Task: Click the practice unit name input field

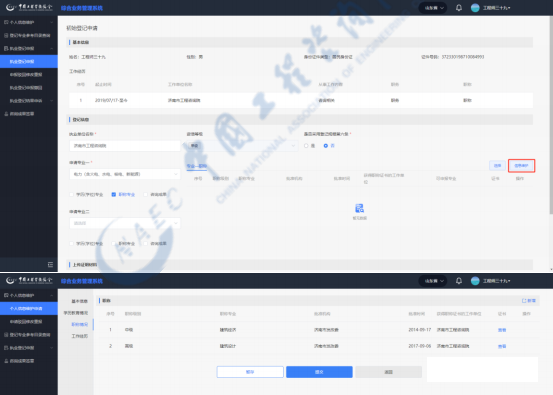Action: 124,146
